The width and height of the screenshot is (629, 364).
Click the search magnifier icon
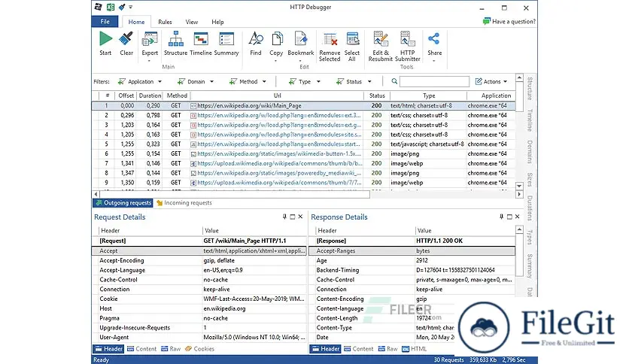(x=394, y=81)
